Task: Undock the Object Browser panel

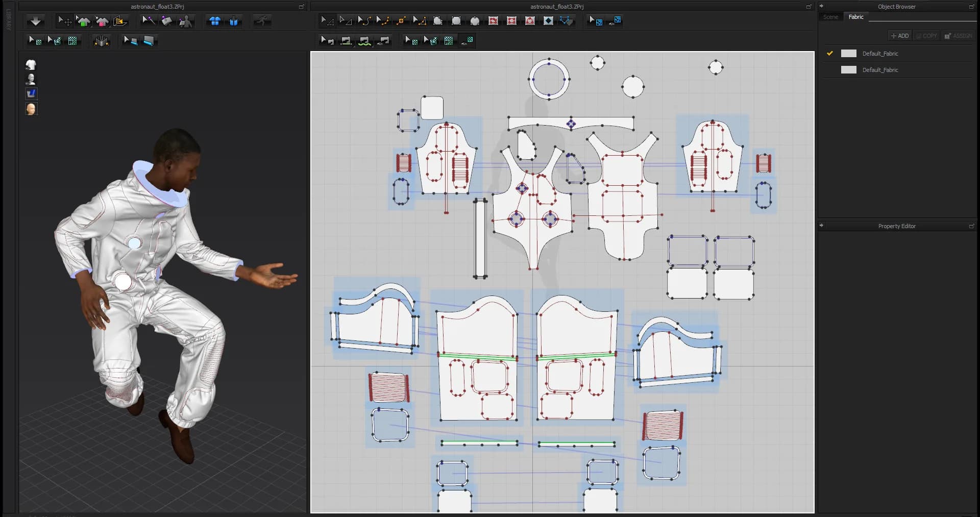Action: click(971, 7)
